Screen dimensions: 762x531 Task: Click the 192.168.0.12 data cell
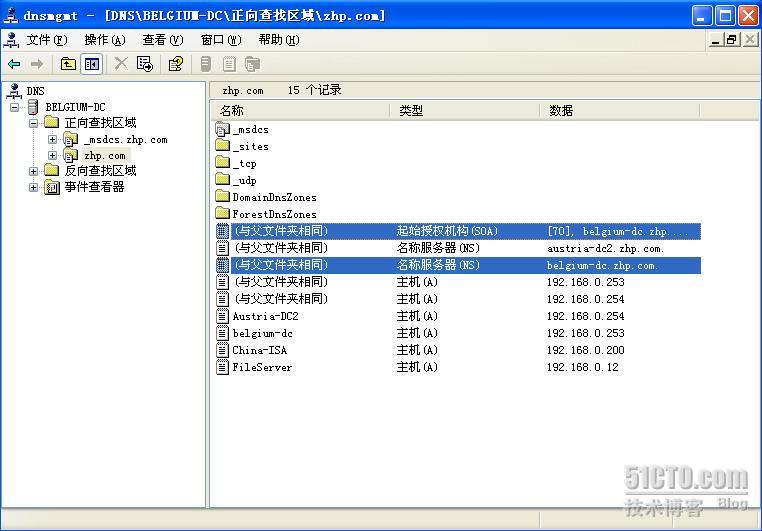tap(583, 367)
